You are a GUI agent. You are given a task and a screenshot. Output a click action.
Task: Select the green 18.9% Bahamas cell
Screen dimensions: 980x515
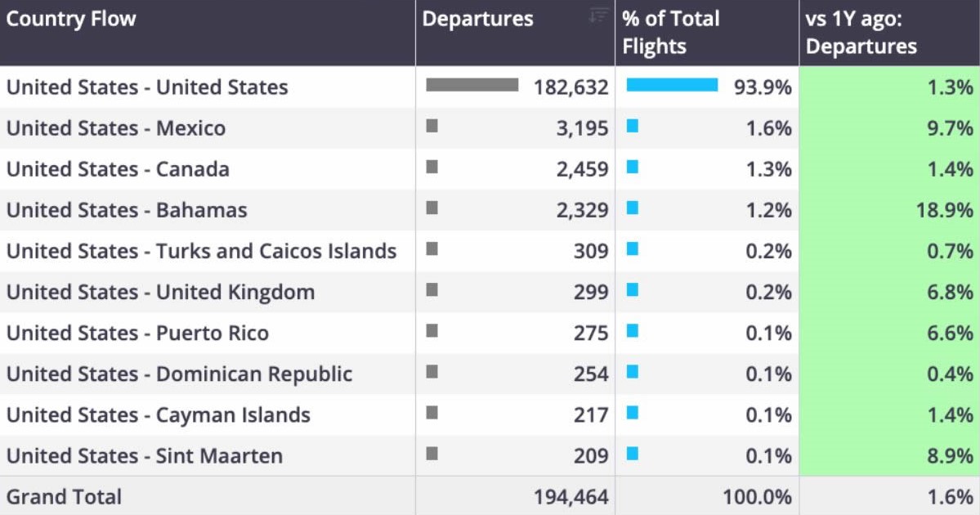click(x=889, y=210)
